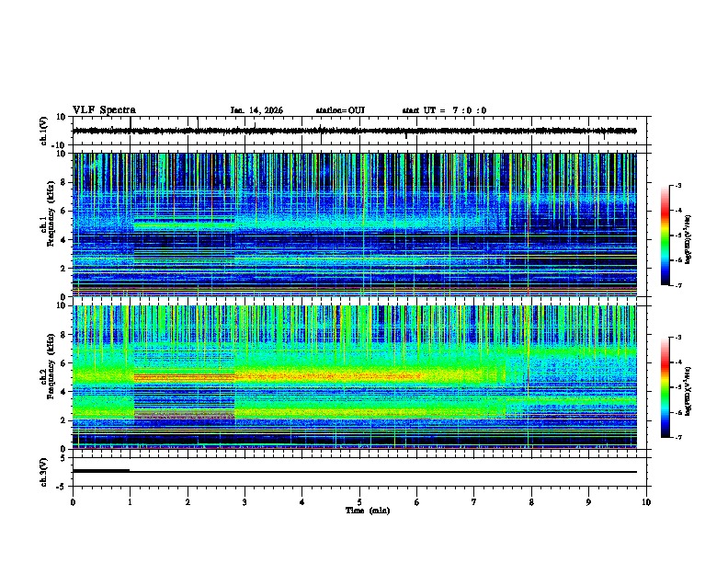Viewport: 728px width, 563px height.
Task: Click the ch.2 colorbar log(PSD) label
Action: point(688,391)
